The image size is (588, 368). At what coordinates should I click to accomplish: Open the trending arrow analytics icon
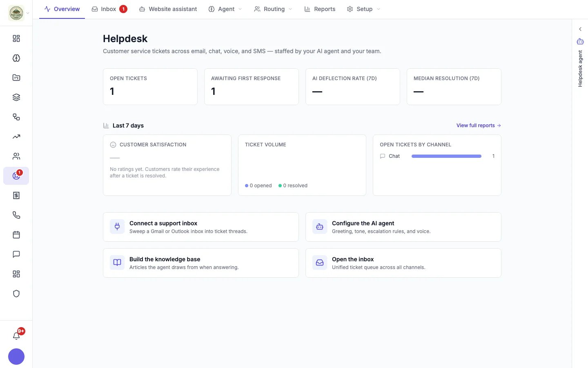pos(16,137)
